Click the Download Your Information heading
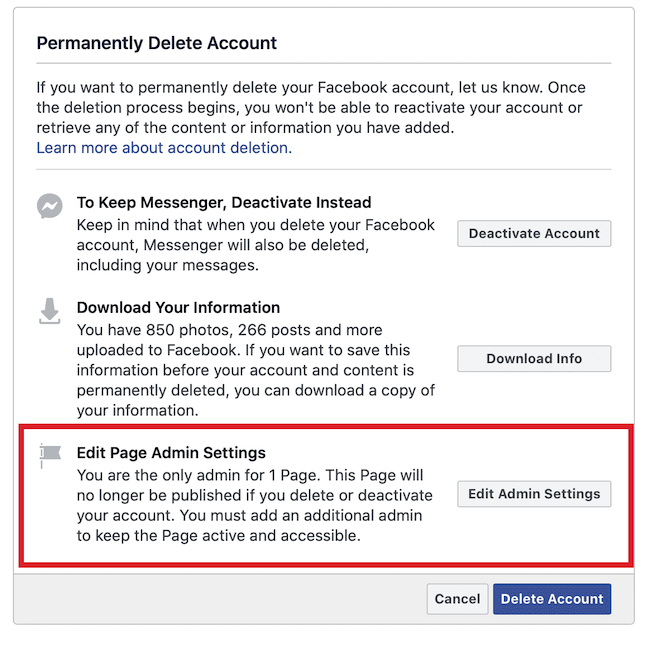 [x=178, y=308]
